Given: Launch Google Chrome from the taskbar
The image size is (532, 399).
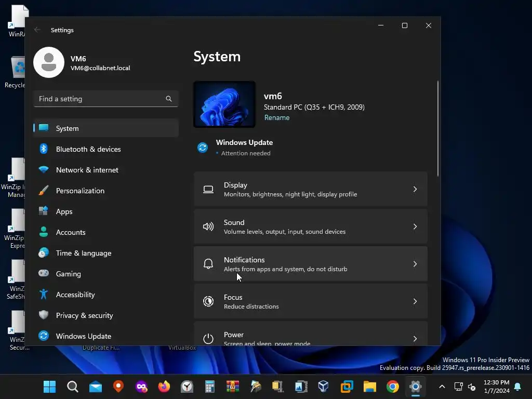Looking at the screenshot, I should (393, 387).
